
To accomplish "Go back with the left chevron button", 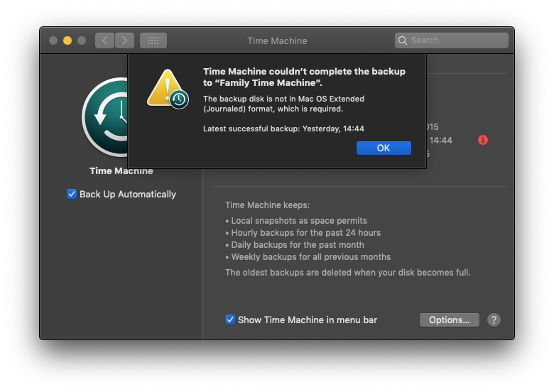I will pos(104,40).
